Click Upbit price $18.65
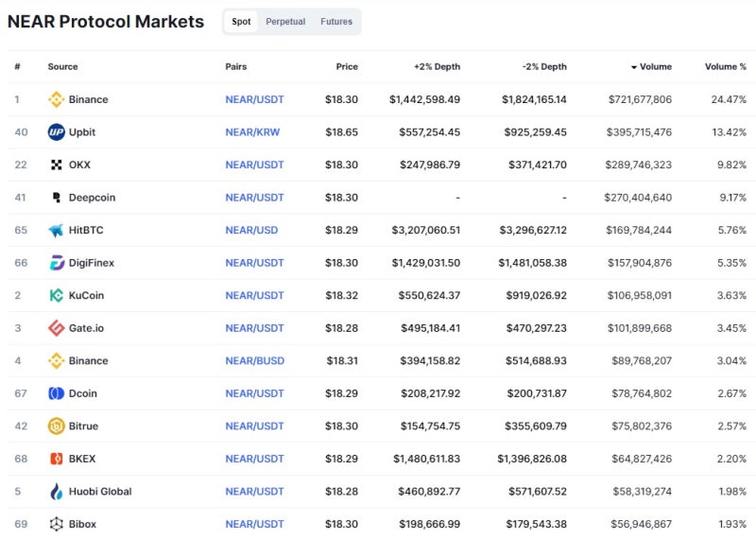The height and width of the screenshot is (540, 756). pyautogui.click(x=341, y=132)
